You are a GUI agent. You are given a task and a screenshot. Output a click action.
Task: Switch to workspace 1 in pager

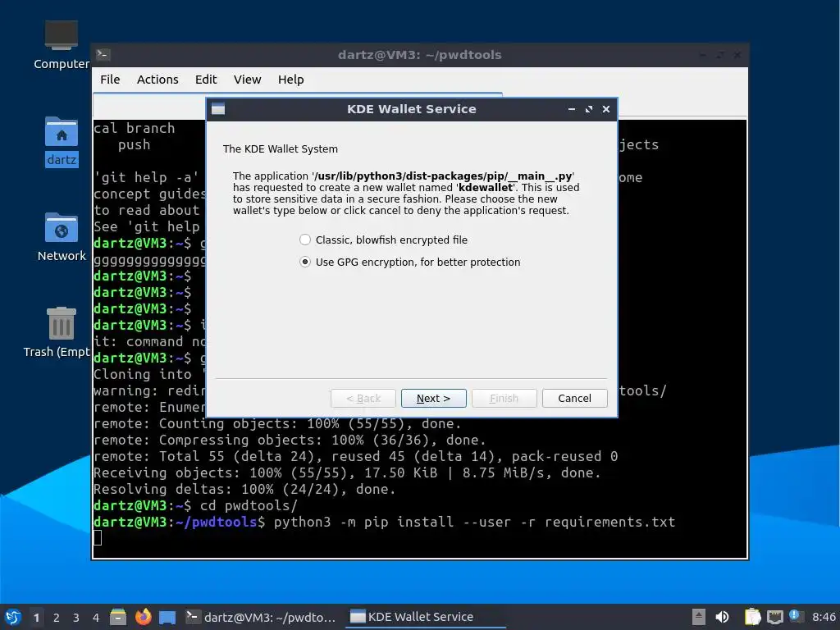36,618
